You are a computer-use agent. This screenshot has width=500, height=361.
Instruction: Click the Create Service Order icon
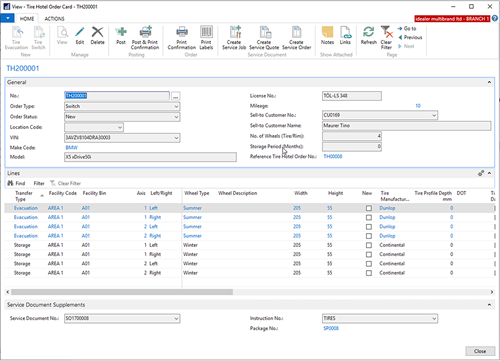click(x=296, y=38)
